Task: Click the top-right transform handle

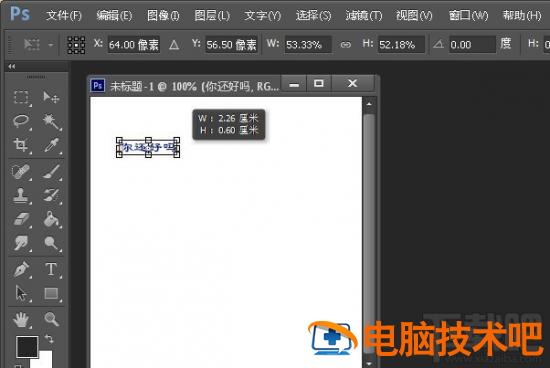Action: [x=176, y=140]
